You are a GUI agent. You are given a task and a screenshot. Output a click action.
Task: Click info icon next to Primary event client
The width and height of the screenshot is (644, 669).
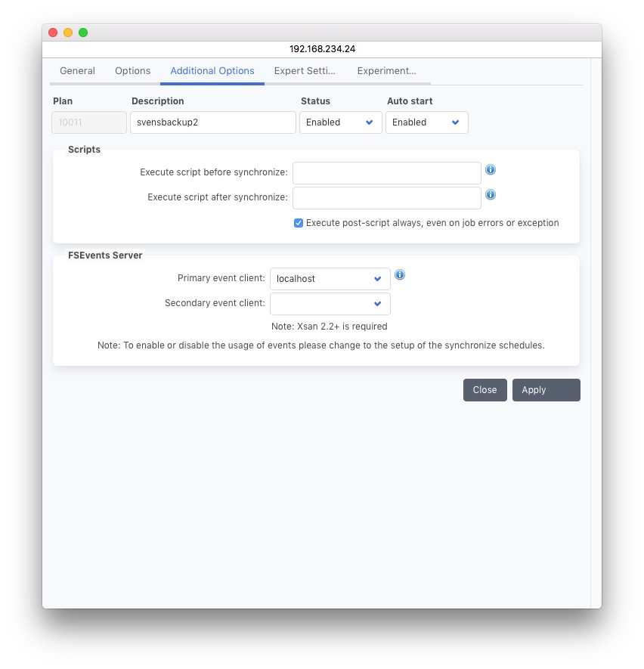tap(400, 275)
